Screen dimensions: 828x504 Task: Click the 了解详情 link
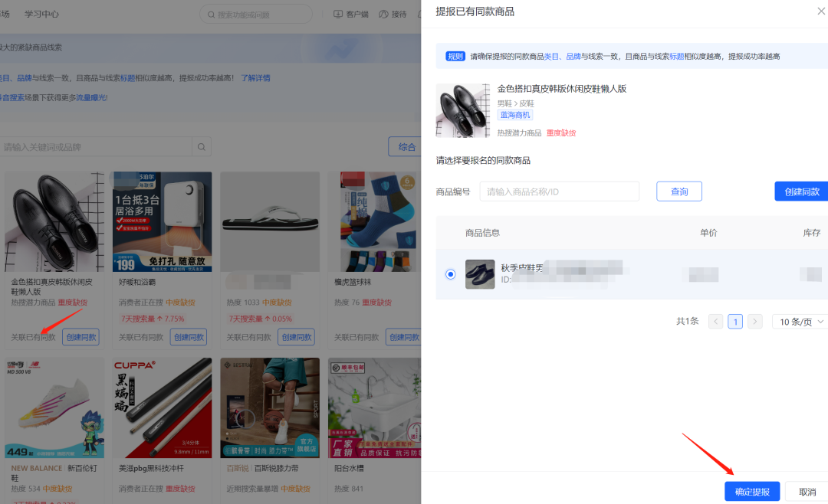255,77
